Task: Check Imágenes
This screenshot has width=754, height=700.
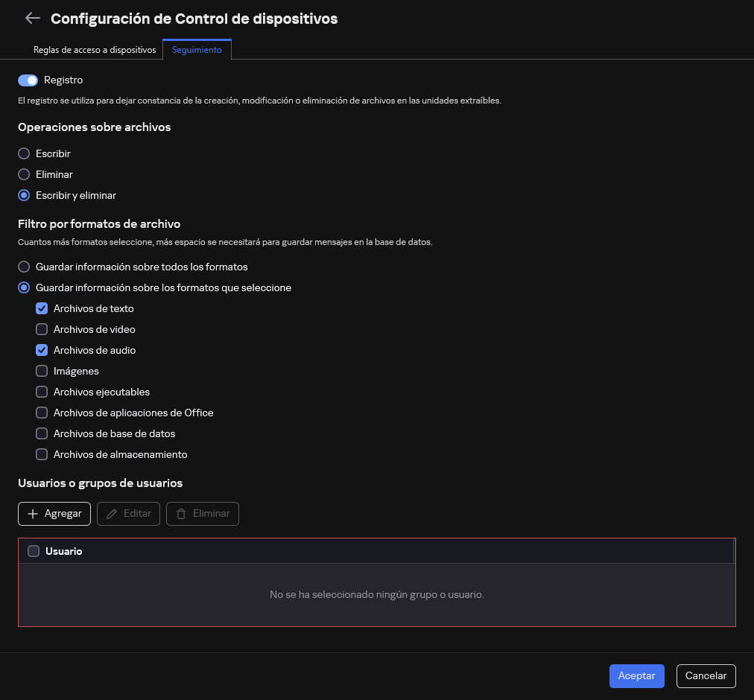Action: pyautogui.click(x=42, y=371)
